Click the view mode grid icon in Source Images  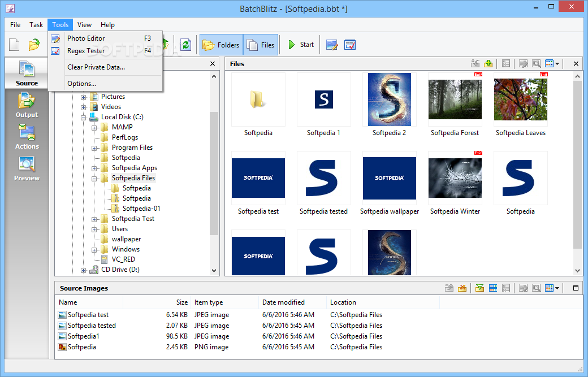tap(550, 288)
